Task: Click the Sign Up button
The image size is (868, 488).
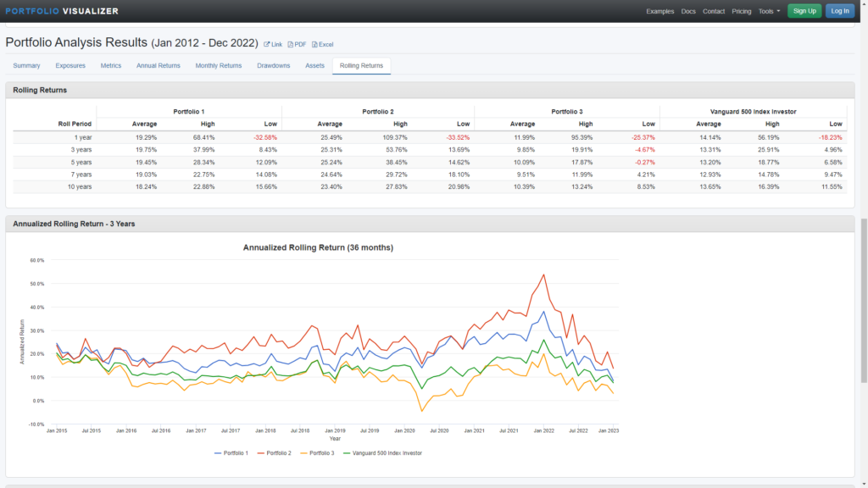Action: (x=804, y=11)
